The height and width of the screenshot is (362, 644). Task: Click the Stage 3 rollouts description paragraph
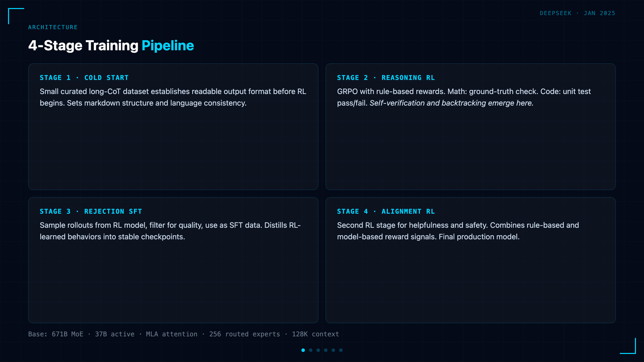pos(170,231)
